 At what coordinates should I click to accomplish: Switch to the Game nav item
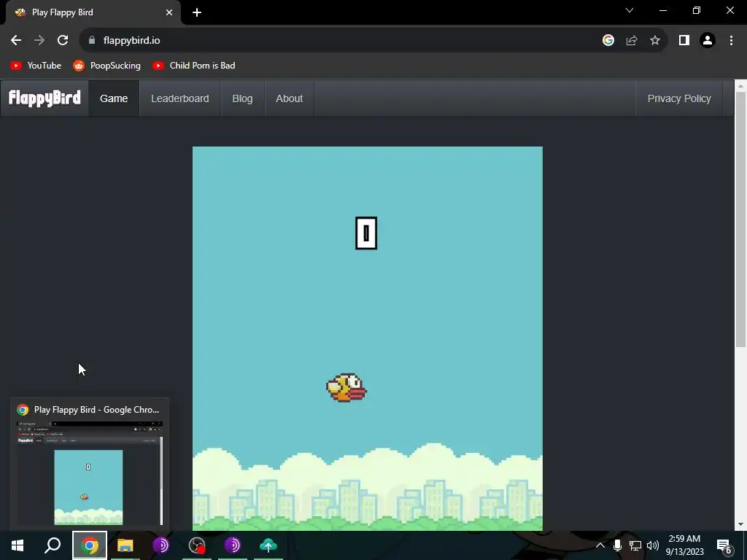pos(114,98)
